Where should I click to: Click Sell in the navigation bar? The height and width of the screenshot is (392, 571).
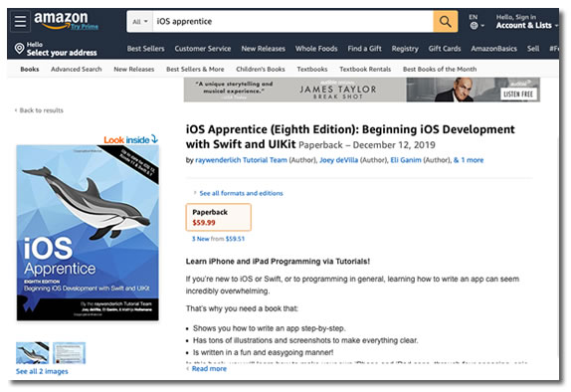533,49
